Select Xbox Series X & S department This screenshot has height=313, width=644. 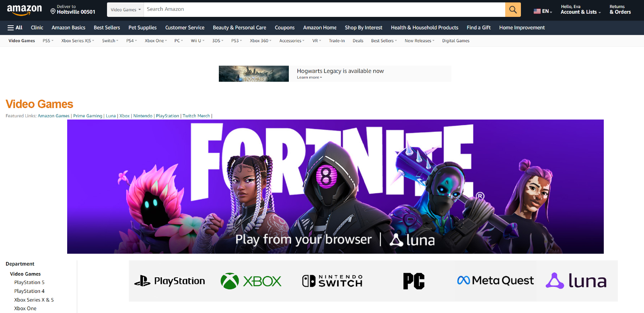point(34,300)
